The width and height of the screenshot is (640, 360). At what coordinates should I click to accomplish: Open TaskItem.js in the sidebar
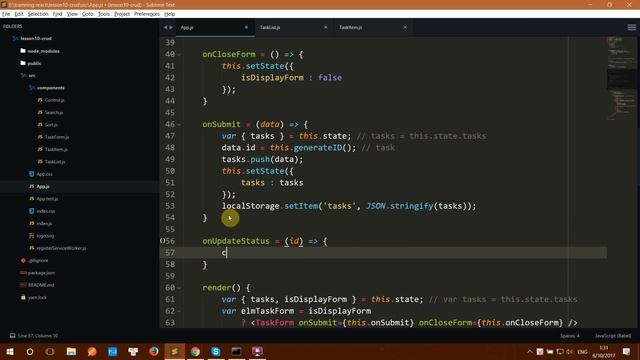[x=56, y=149]
